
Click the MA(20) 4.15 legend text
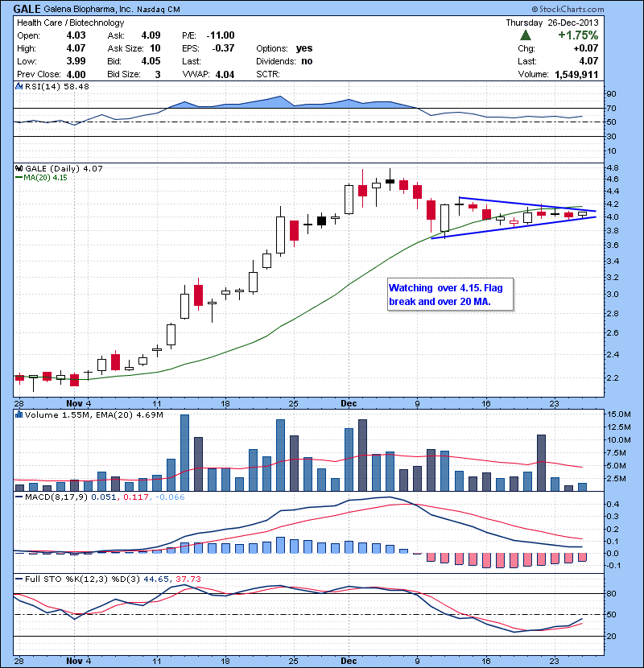pyautogui.click(x=45, y=178)
